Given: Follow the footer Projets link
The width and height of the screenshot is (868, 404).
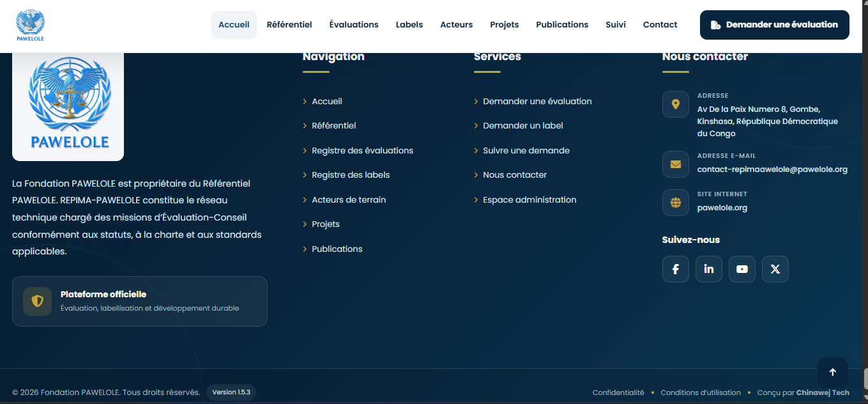Looking at the screenshot, I should (x=326, y=224).
